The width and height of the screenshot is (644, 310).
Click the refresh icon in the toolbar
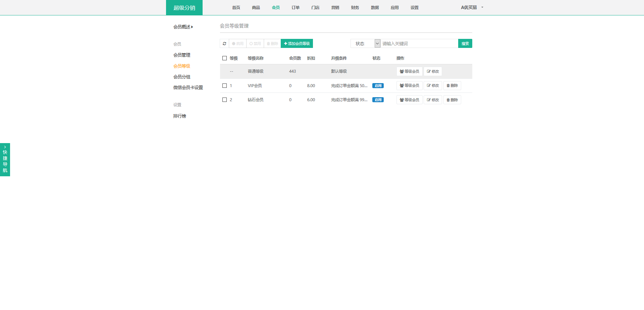224,44
